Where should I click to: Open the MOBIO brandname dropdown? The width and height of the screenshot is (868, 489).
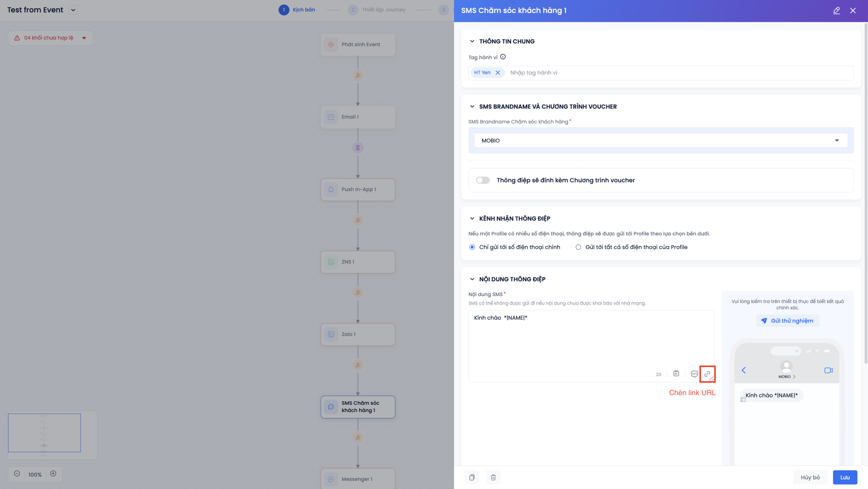[x=660, y=140]
